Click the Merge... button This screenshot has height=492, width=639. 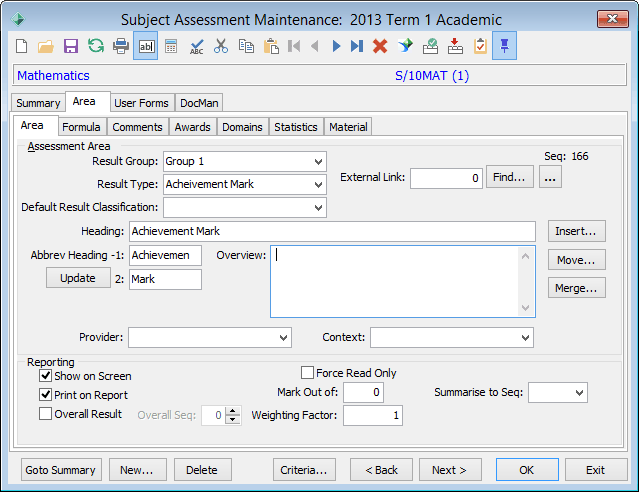coord(576,288)
